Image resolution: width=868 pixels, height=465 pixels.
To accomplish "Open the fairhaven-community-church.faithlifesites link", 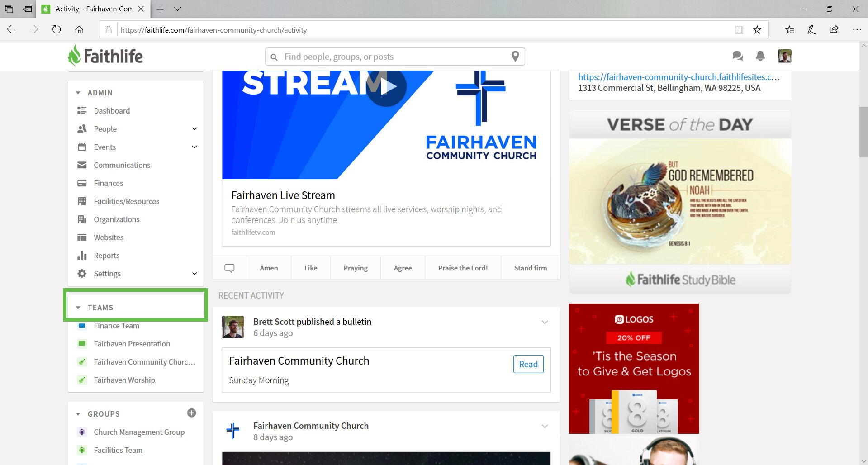I will point(679,77).
